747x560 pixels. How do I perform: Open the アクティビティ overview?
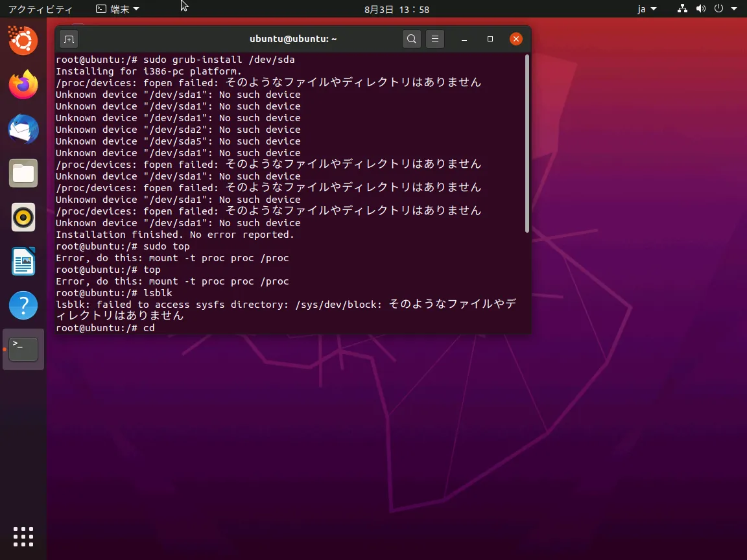coord(40,9)
